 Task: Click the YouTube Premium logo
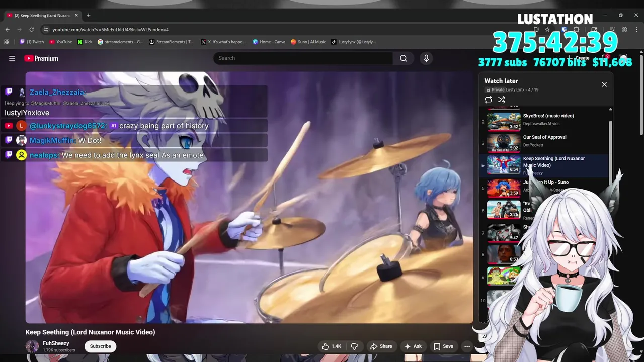[41, 58]
